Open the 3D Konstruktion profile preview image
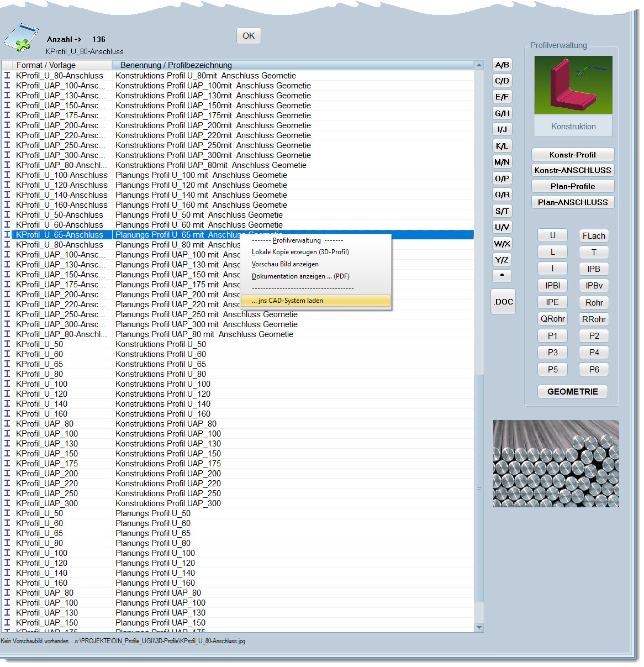The width and height of the screenshot is (644, 667). 573,85
